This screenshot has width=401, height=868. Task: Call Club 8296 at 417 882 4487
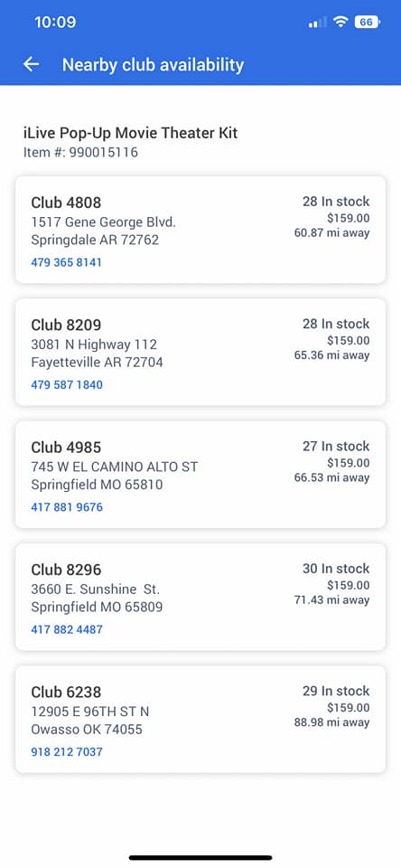click(67, 629)
